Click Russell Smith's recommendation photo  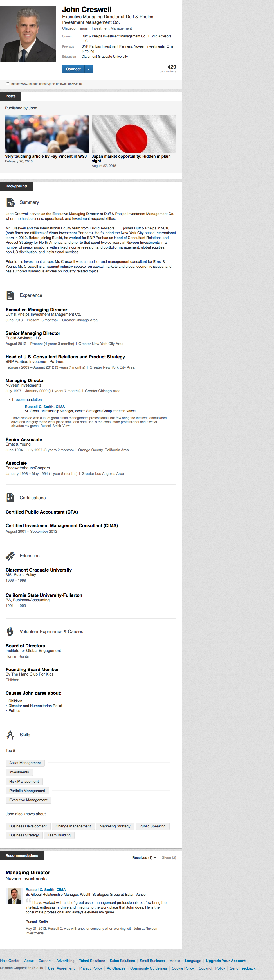pos(14,896)
